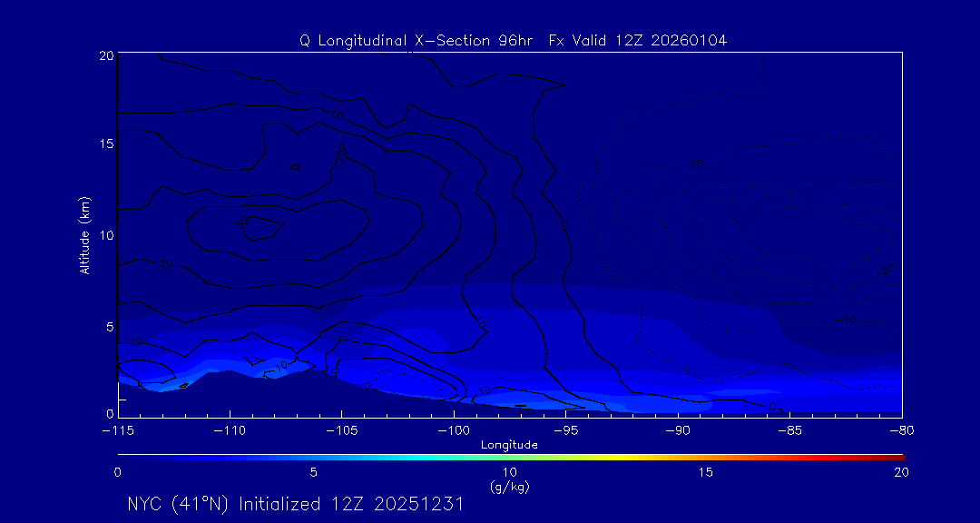Click the '(g/kg)' colorbar units label
Screen dimensions: 980x523
click(510, 486)
